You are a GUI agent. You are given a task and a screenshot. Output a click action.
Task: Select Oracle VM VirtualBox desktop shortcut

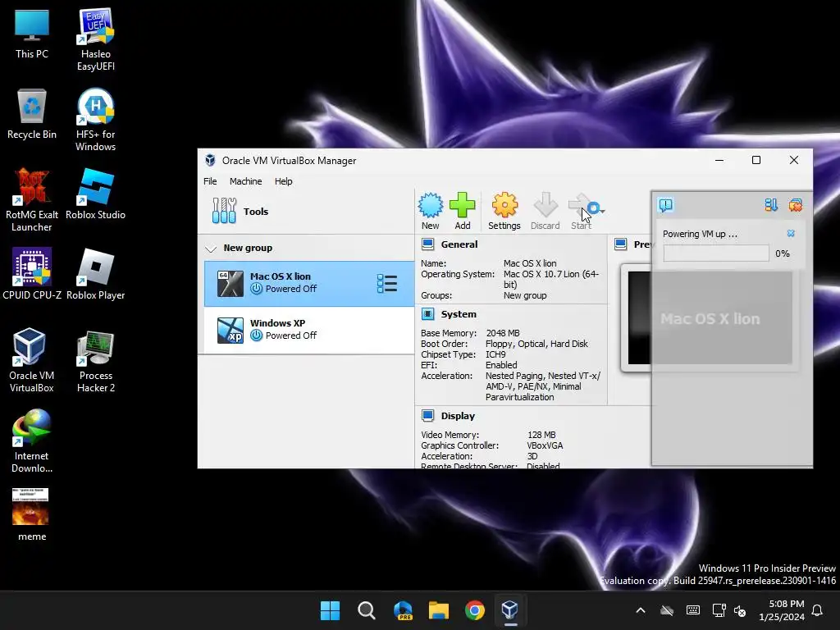tap(32, 361)
